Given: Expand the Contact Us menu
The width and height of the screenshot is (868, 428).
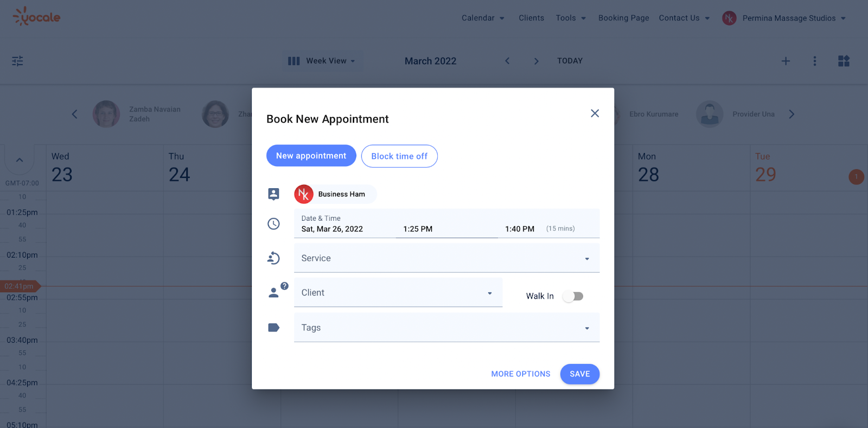Looking at the screenshot, I should click(x=685, y=18).
